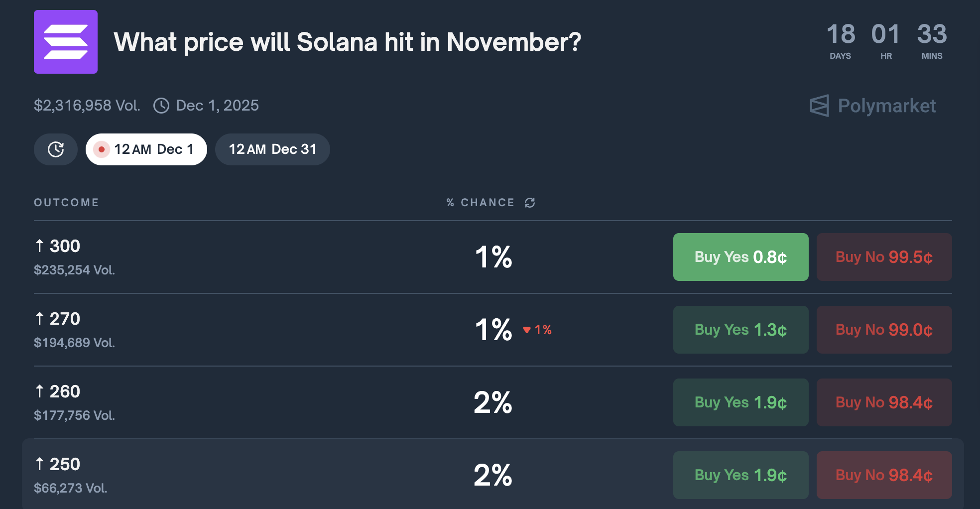Switch to the 12 AM Dec 31 timeframe
Viewport: 980px width, 509px height.
(x=272, y=149)
